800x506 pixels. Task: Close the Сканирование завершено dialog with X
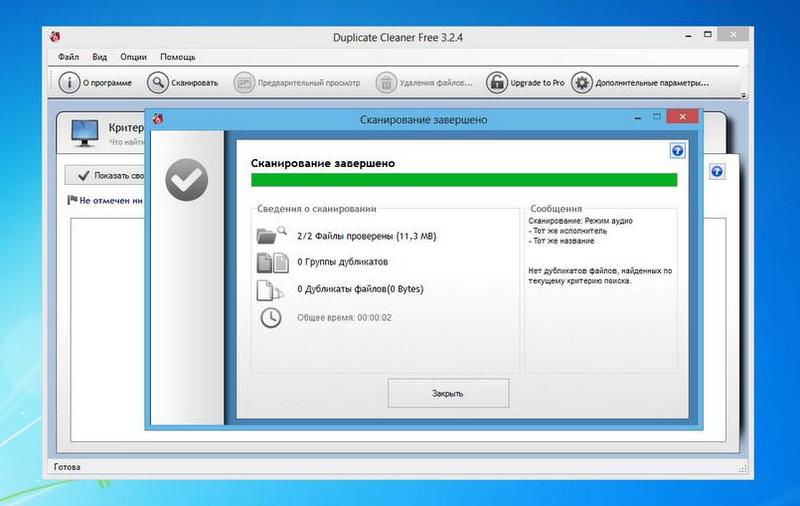[682, 117]
